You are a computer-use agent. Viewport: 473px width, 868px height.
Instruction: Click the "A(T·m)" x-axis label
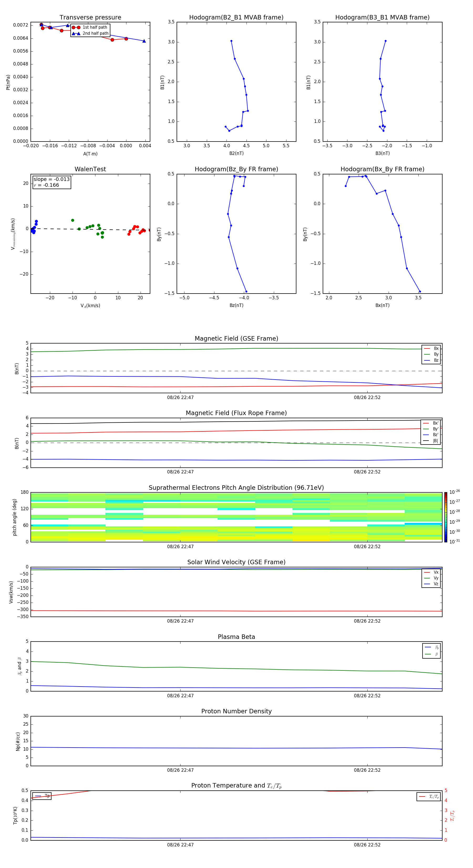coord(90,154)
